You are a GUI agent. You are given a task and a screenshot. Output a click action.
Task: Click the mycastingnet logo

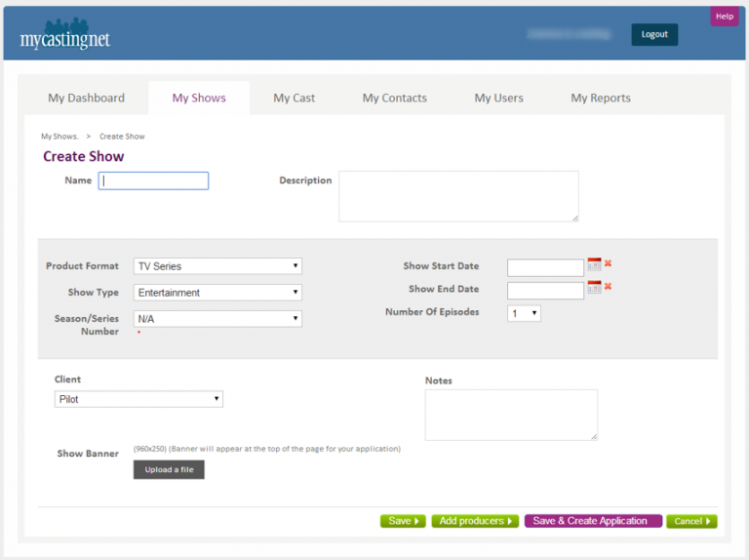[65, 34]
